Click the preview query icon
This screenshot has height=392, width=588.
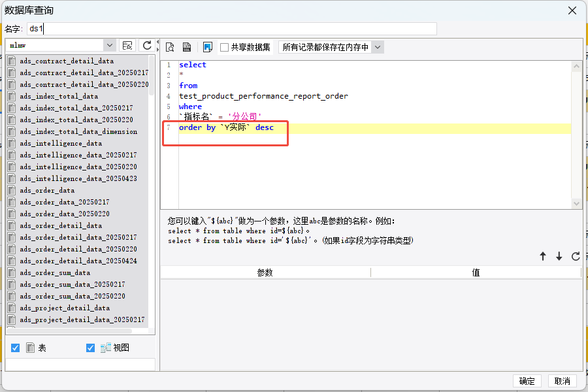(170, 47)
